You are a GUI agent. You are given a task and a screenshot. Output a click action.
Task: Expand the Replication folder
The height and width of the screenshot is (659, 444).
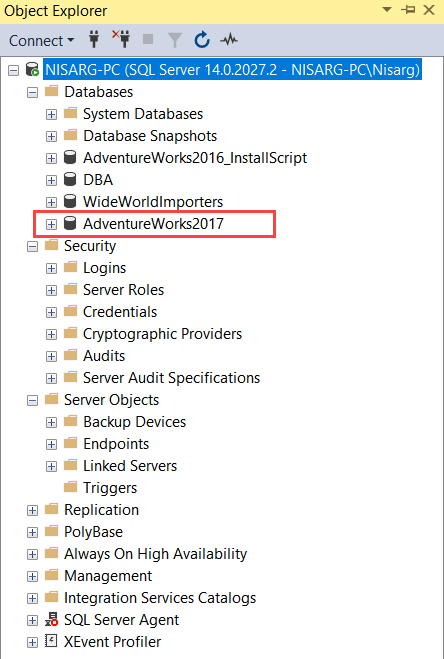coord(32,510)
